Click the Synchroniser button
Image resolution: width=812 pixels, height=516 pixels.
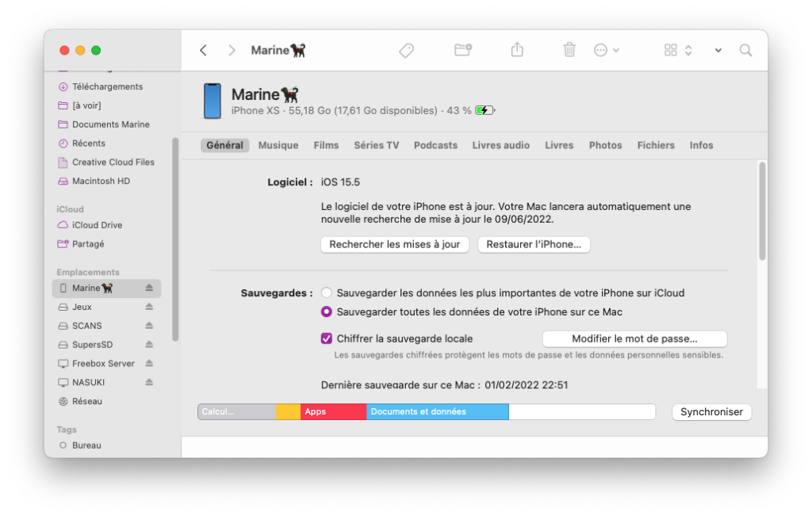tap(711, 412)
